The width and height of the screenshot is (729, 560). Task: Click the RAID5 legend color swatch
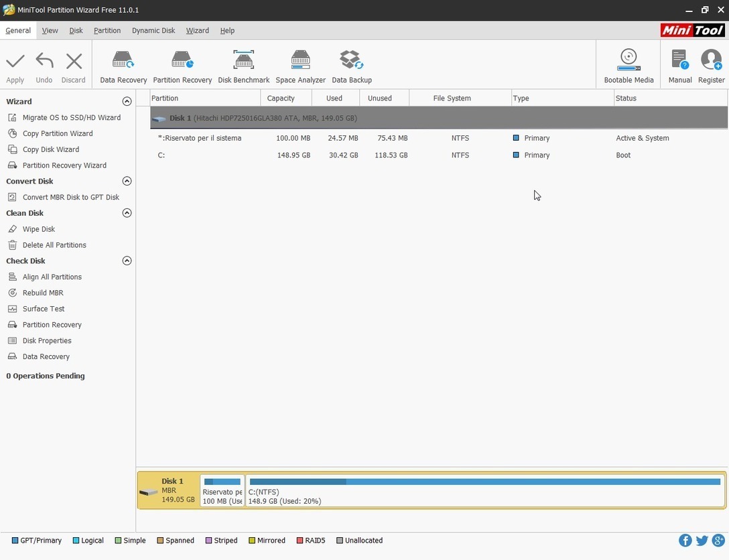pyautogui.click(x=300, y=541)
